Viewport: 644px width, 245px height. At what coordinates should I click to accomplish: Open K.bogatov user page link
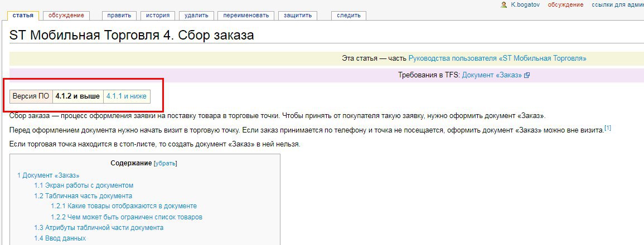coord(525,5)
